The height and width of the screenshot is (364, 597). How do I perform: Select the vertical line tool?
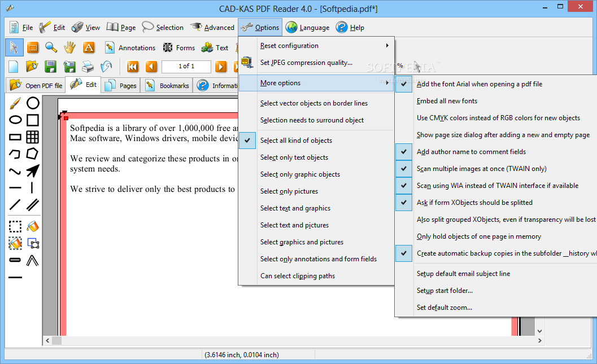point(33,188)
